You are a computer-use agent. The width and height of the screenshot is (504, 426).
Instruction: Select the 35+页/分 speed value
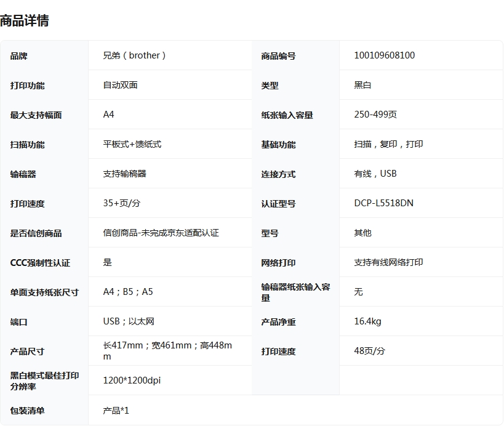click(x=122, y=203)
